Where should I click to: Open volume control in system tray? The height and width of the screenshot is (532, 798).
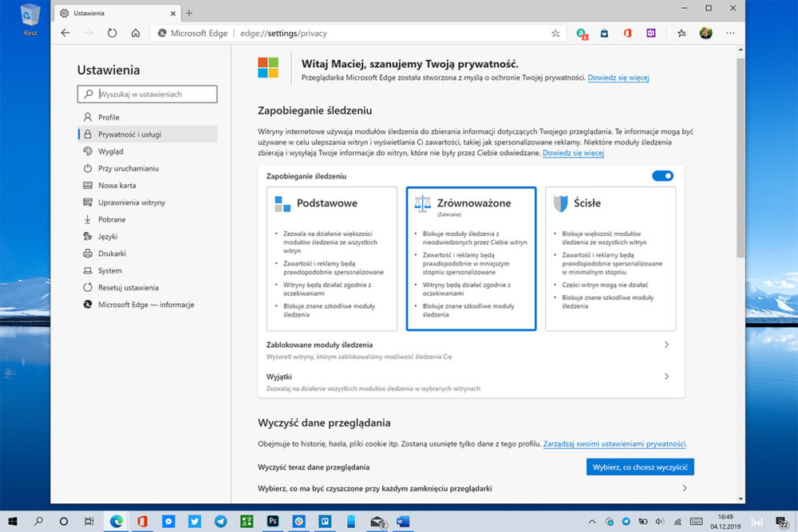tap(660, 522)
